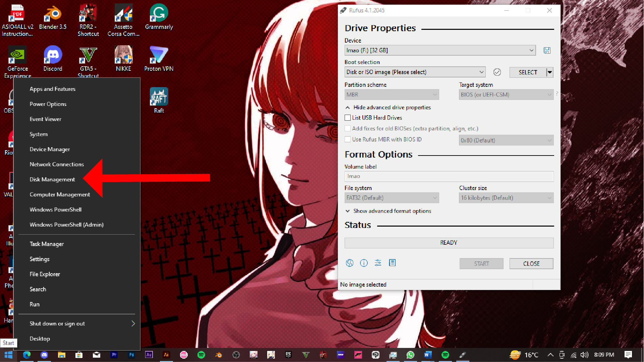Viewport: 644px width, 362px height.
Task: Click the Volume label input field
Action: (449, 176)
